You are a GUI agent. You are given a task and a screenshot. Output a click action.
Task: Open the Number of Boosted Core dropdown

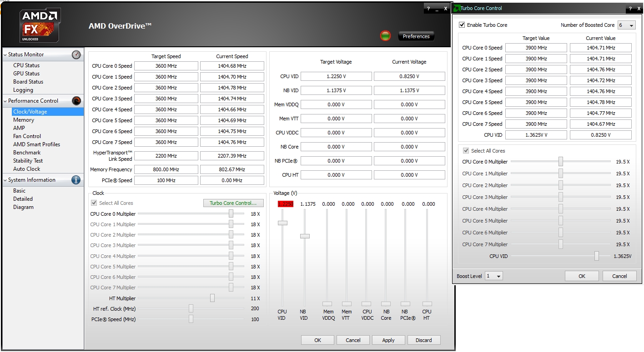click(x=626, y=25)
